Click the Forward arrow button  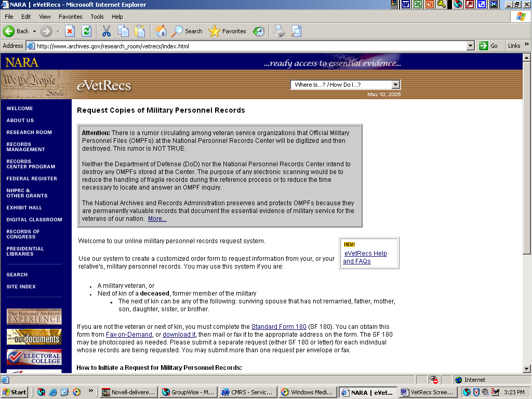tap(46, 31)
